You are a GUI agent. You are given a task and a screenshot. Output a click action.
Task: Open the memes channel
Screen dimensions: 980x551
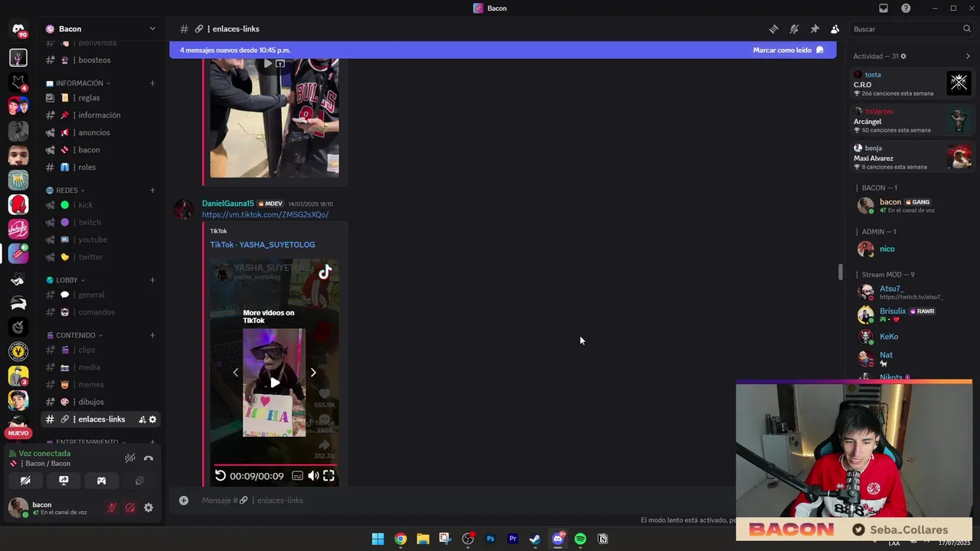pos(101,384)
